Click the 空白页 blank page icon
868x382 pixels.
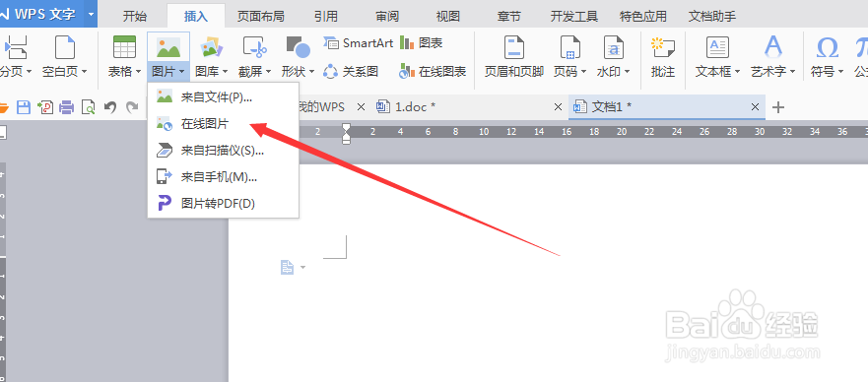click(x=65, y=47)
